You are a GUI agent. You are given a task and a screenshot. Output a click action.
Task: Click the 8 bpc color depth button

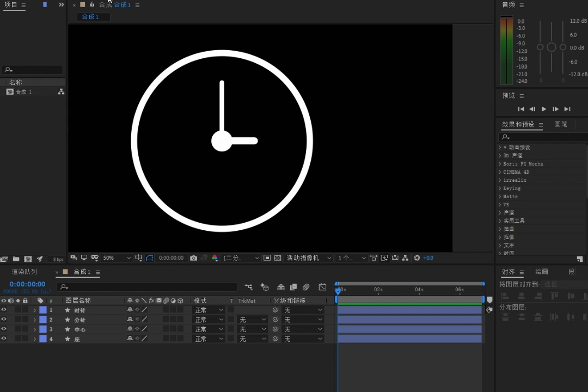click(58, 259)
